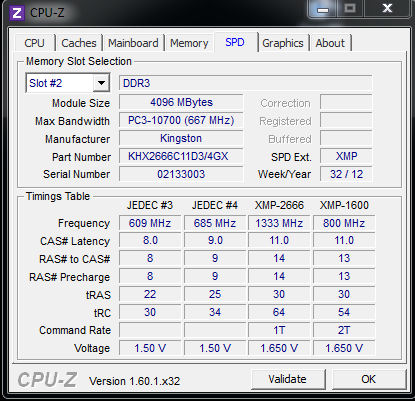Click the XMP-2666 column header

pos(279,205)
